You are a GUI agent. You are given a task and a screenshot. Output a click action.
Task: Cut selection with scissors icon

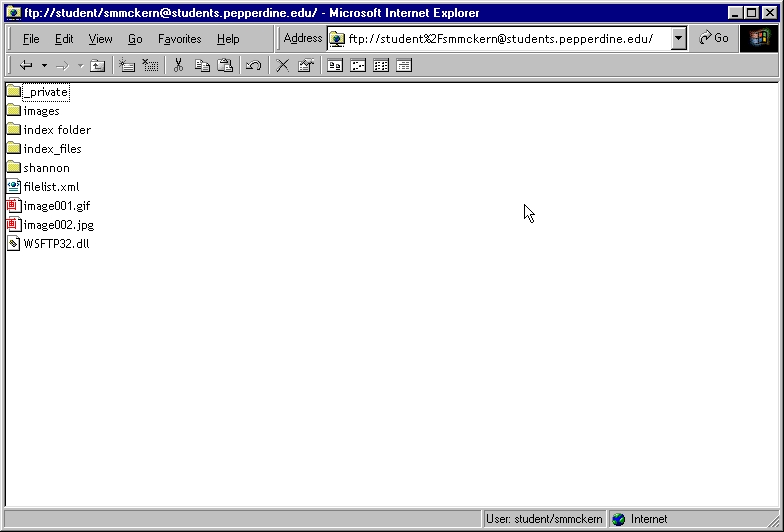click(x=178, y=66)
